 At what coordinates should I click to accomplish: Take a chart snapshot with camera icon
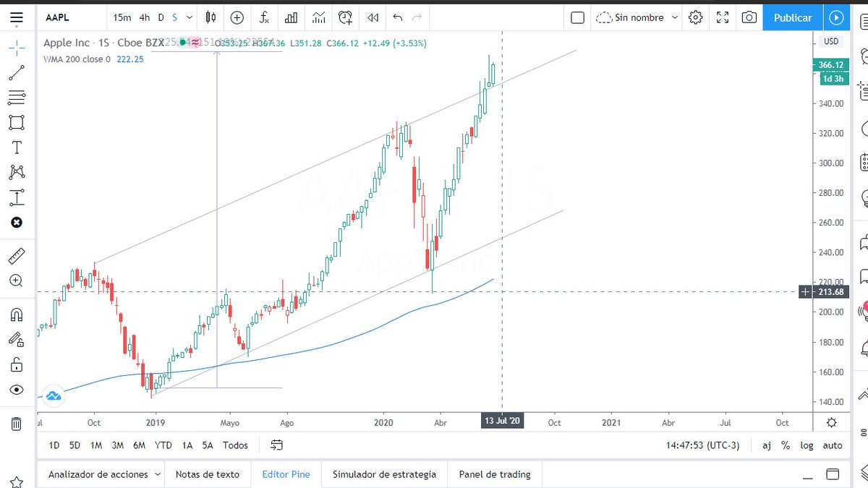pyautogui.click(x=749, y=17)
